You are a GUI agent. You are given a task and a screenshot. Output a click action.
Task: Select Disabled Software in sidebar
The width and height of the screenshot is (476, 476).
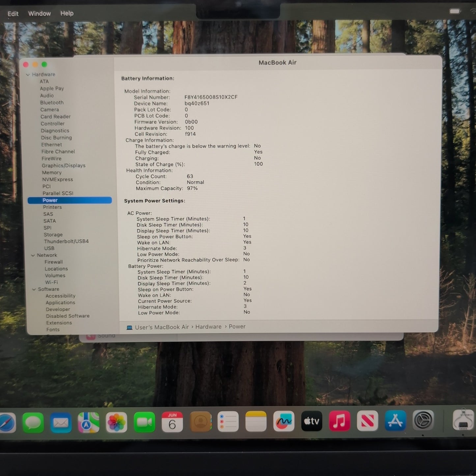pyautogui.click(x=68, y=316)
